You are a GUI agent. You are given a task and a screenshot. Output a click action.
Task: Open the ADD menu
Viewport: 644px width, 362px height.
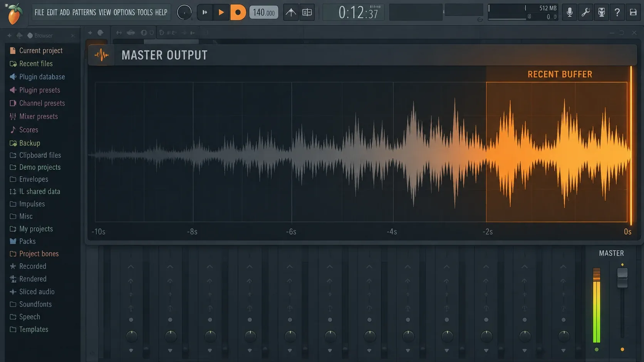point(65,12)
